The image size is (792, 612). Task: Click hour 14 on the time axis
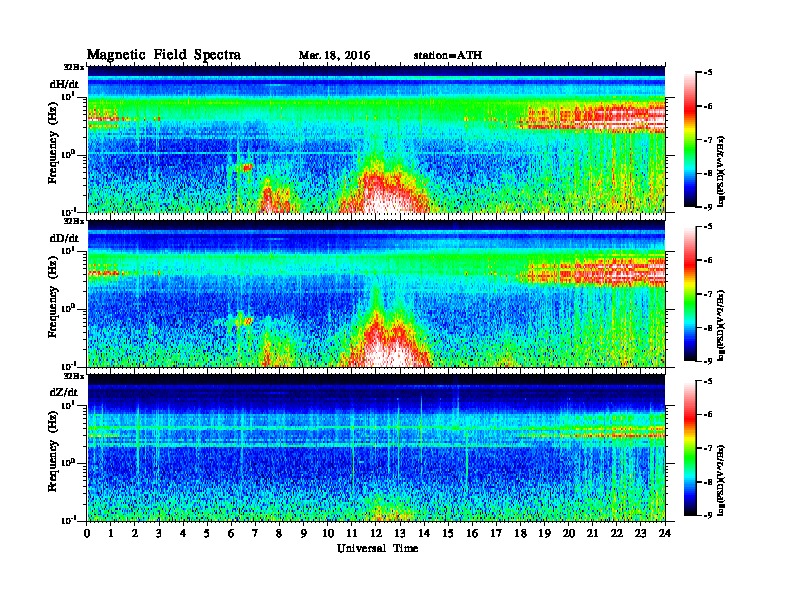click(x=424, y=533)
